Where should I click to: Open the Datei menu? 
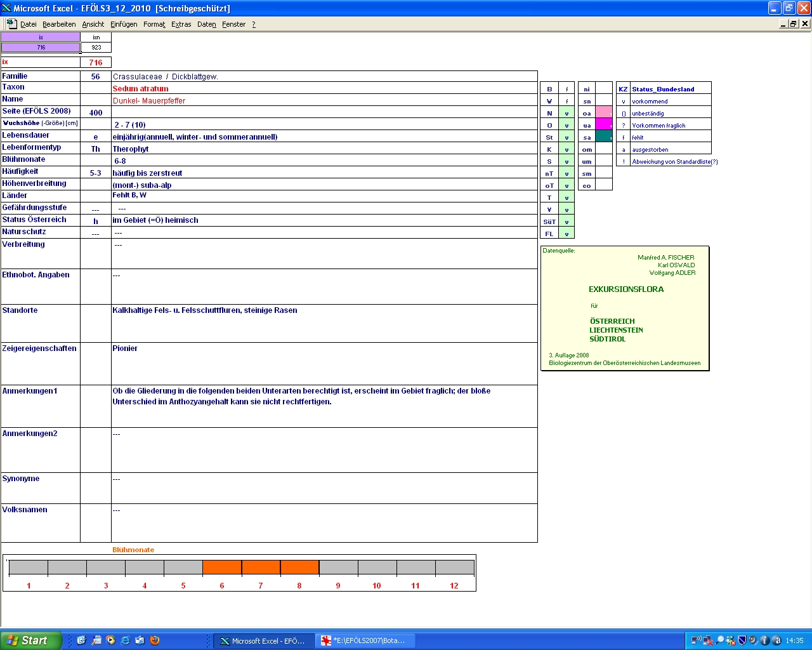pos(28,24)
